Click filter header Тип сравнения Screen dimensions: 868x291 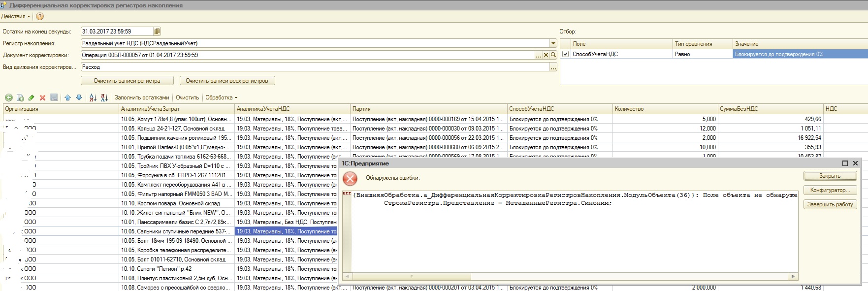pyautogui.click(x=703, y=44)
